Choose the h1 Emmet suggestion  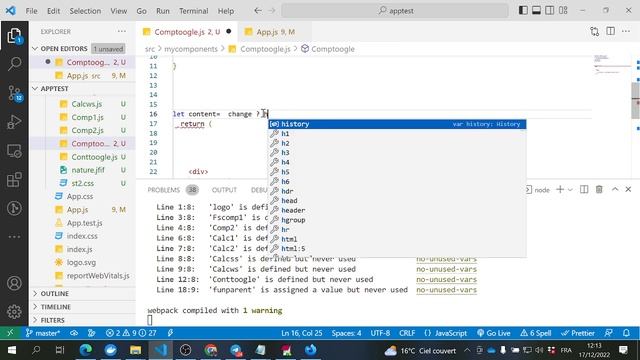tap(397, 133)
